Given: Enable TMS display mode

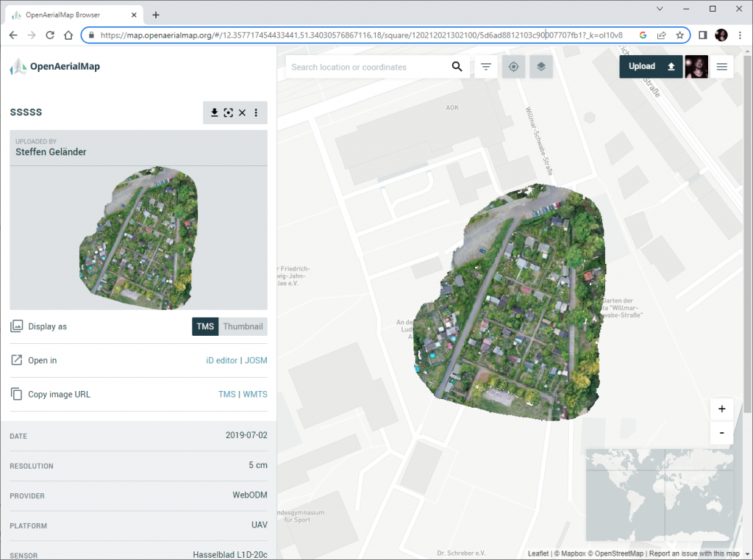Looking at the screenshot, I should (205, 326).
